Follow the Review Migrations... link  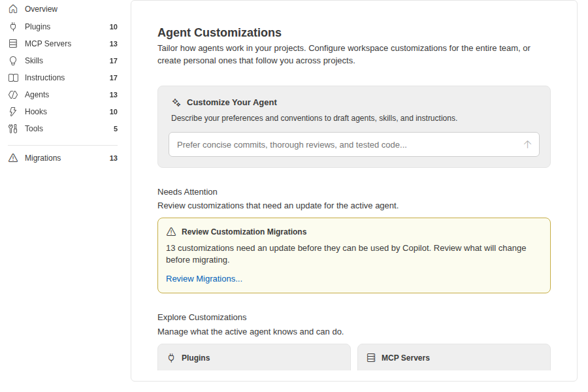click(x=204, y=279)
